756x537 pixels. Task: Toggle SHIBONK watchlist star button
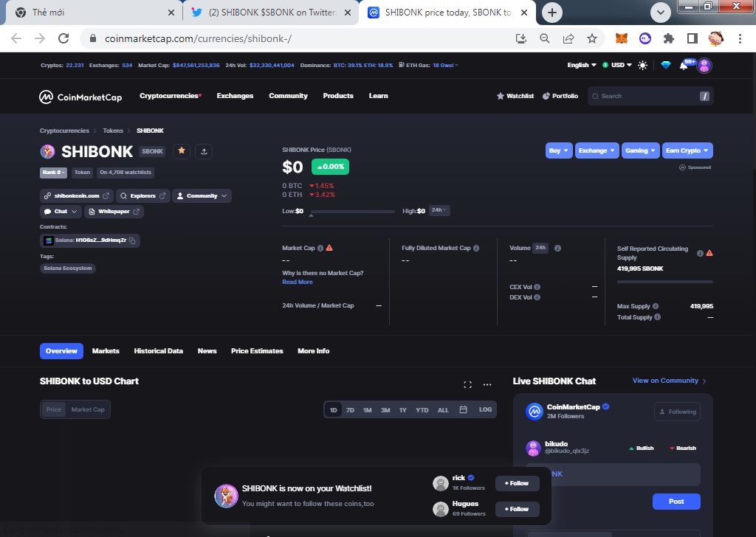182,151
